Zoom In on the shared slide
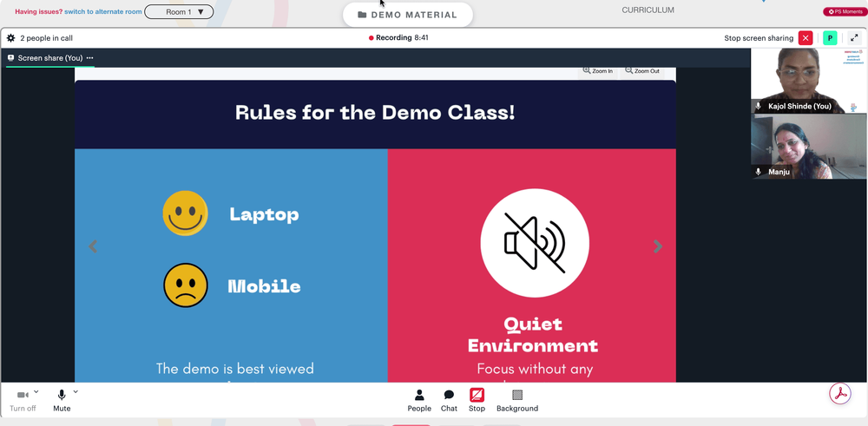This screenshot has height=426, width=868. coord(598,71)
